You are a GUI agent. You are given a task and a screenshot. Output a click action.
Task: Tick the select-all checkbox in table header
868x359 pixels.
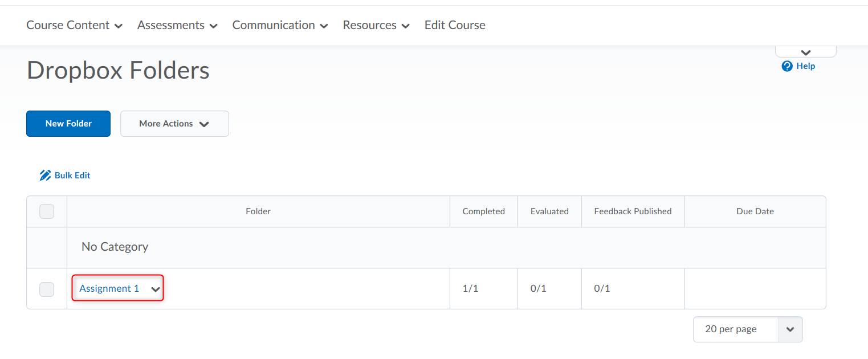coord(47,211)
